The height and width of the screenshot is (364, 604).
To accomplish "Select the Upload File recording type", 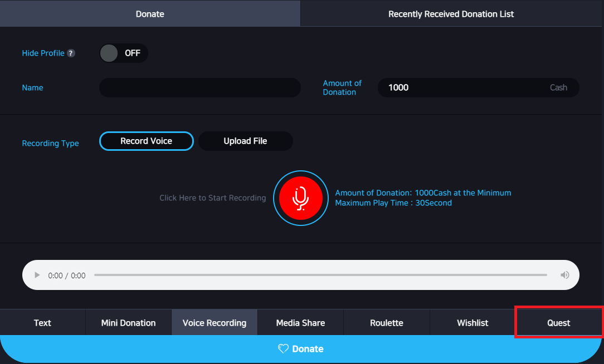I will point(245,141).
